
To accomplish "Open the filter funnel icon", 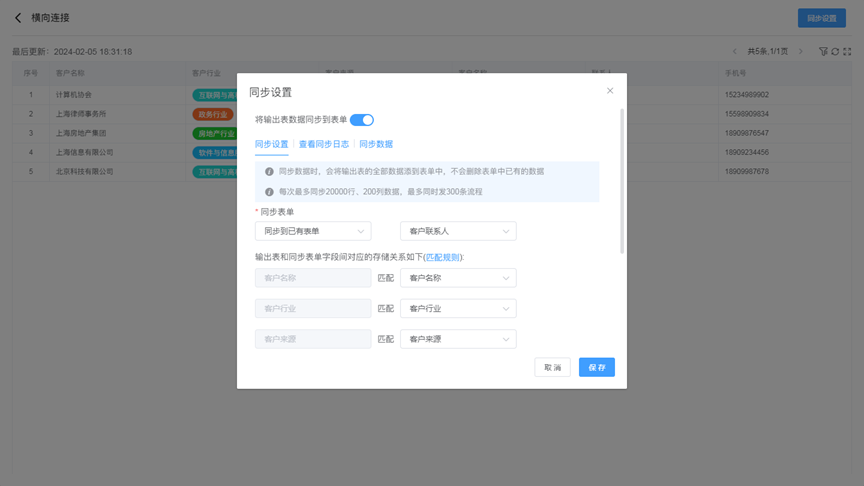I will (823, 51).
